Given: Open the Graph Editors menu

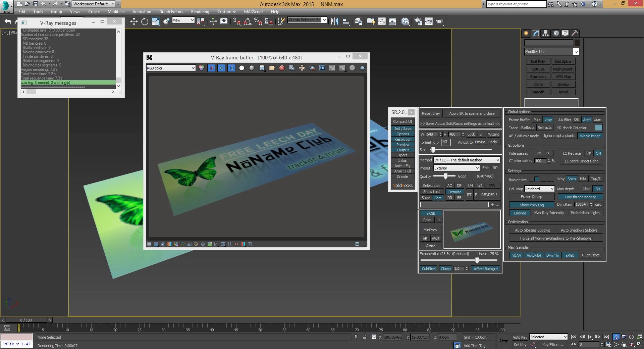Looking at the screenshot, I should pyautogui.click(x=171, y=12).
